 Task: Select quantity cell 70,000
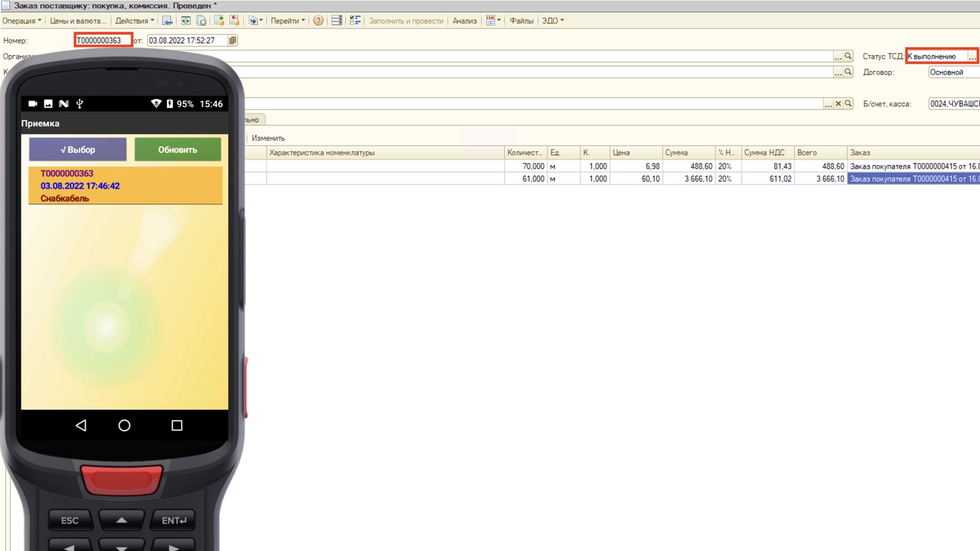click(x=525, y=166)
